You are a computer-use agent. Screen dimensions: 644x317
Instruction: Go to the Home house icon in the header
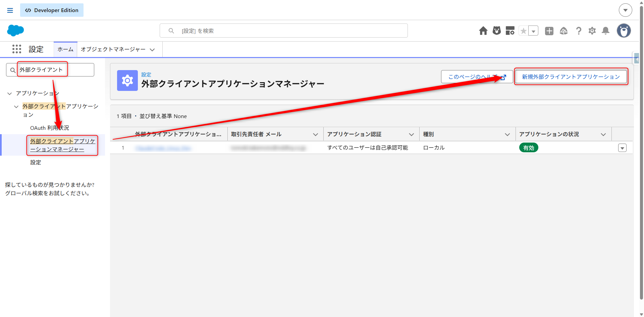(483, 31)
